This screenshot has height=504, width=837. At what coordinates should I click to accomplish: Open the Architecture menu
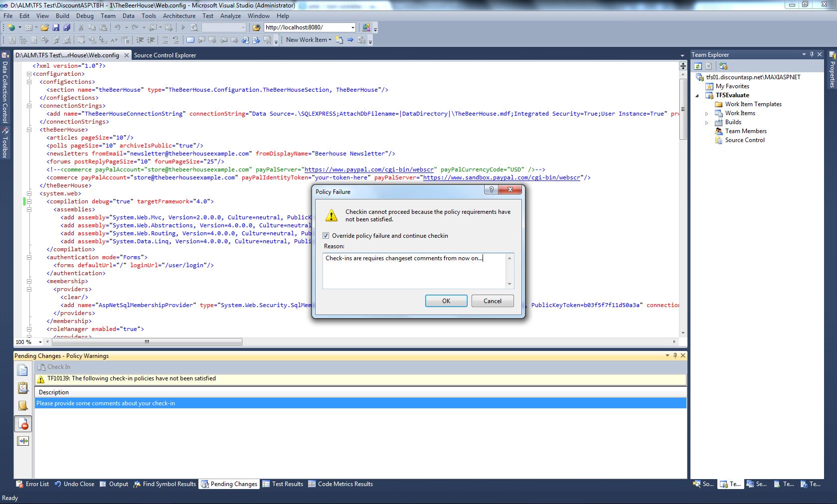(x=179, y=16)
